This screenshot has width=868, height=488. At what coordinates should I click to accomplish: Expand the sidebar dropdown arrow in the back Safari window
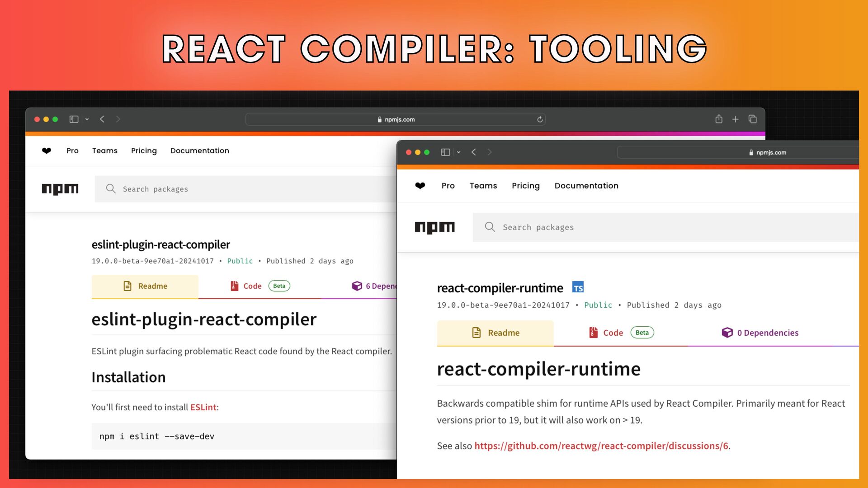click(x=87, y=119)
